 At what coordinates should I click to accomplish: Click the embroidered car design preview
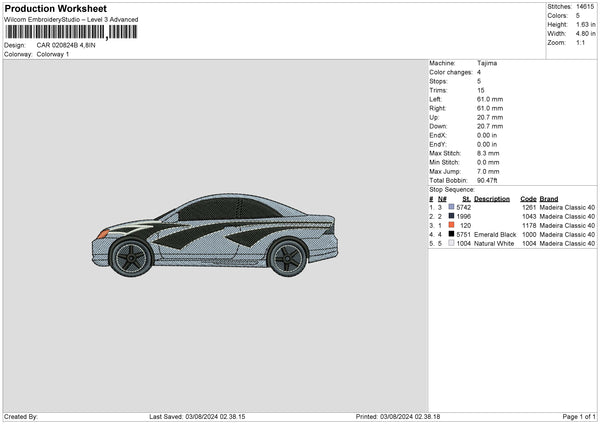pos(215,236)
